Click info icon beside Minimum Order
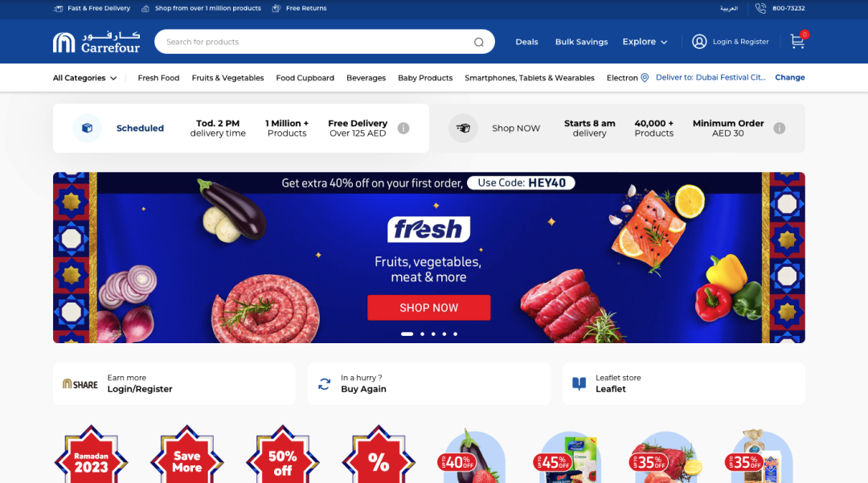868x483 pixels. 780,129
